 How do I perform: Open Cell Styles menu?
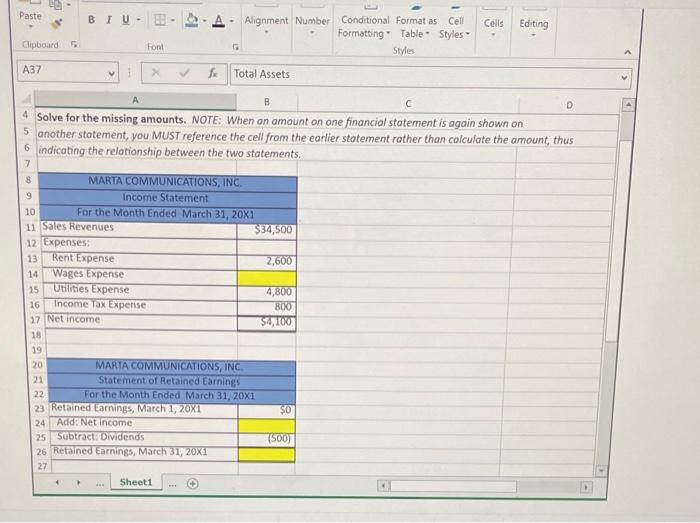[455, 28]
